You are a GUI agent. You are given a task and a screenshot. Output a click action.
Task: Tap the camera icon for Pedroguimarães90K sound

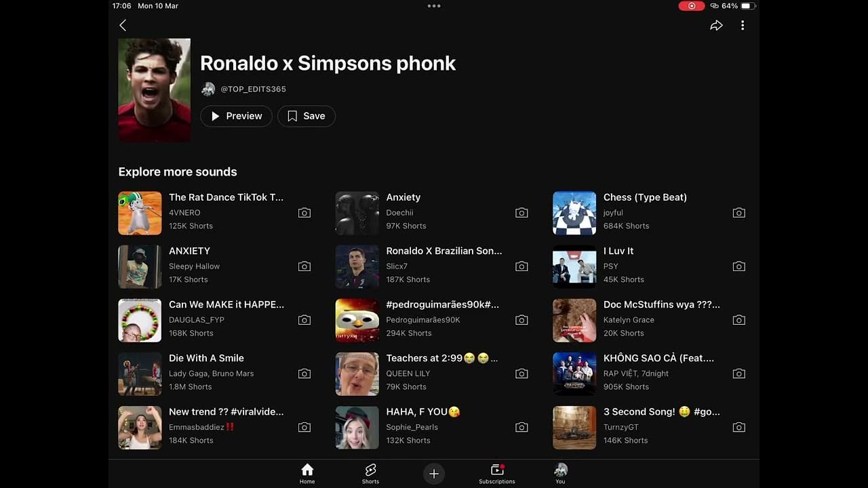point(521,320)
